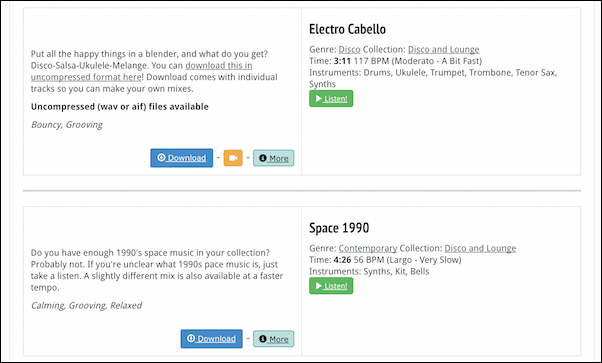Open Disco and Lounge collection under Electro Cabello
Image resolution: width=602 pixels, height=363 pixels.
443,50
